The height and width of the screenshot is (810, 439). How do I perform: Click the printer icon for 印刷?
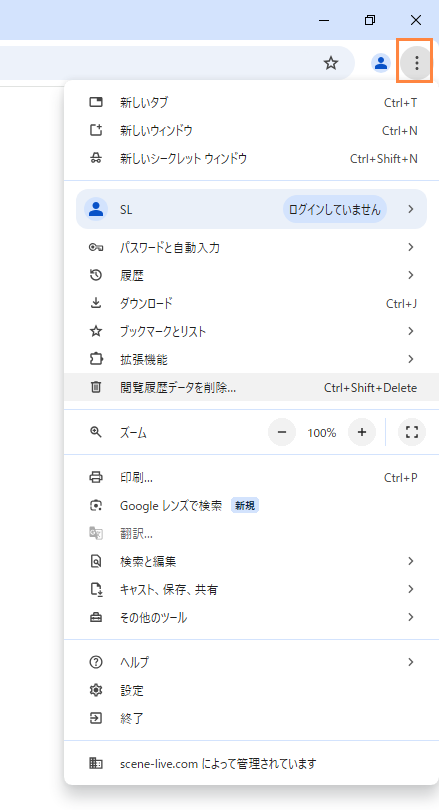point(96,477)
